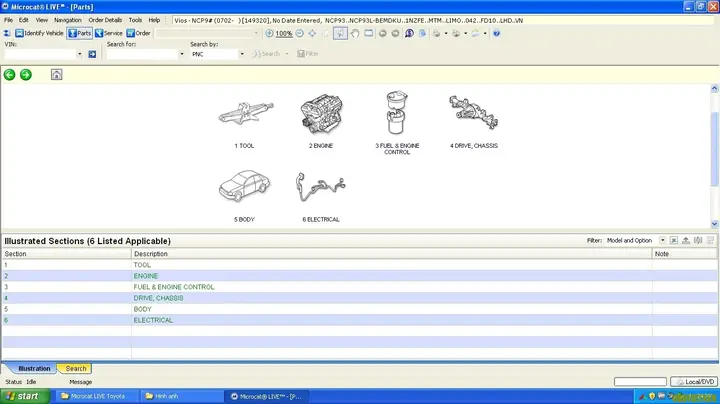This screenshot has width=720, height=404.
Task: Click the zoom out magnifier icon
Action: coord(299,33)
